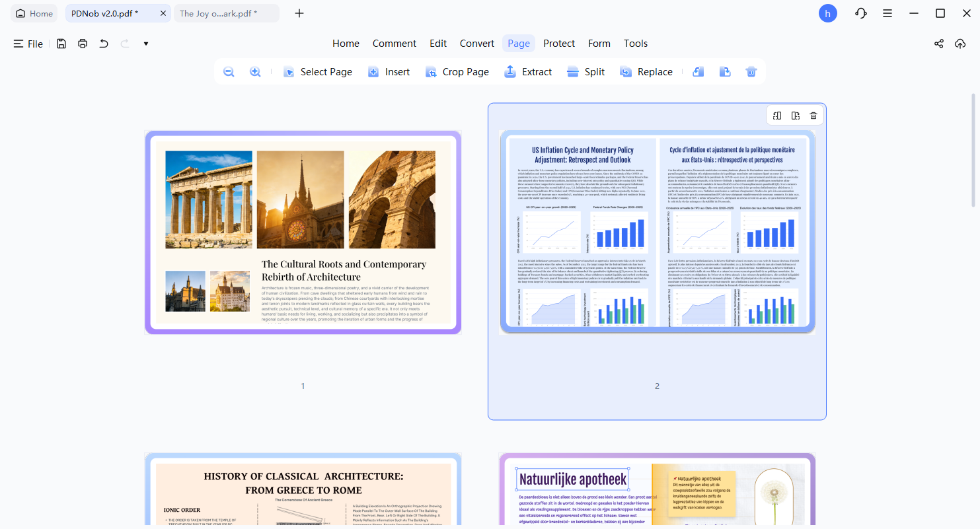This screenshot has height=529, width=980.
Task: Click the Save icon in quick access bar
Action: click(x=61, y=43)
